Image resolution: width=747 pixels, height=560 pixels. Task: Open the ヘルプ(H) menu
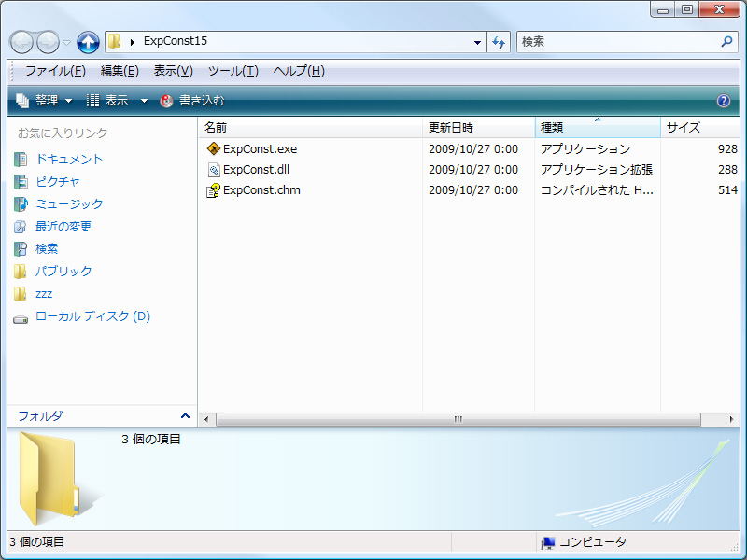click(299, 71)
